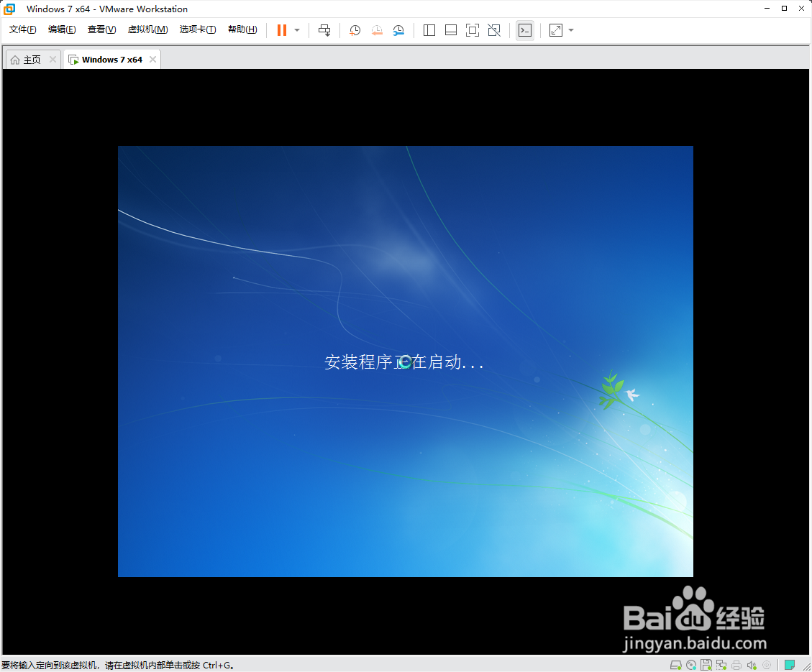Viewport: 812px width, 672px height.
Task: Expand the stretch display dropdown arrow
Action: click(571, 30)
